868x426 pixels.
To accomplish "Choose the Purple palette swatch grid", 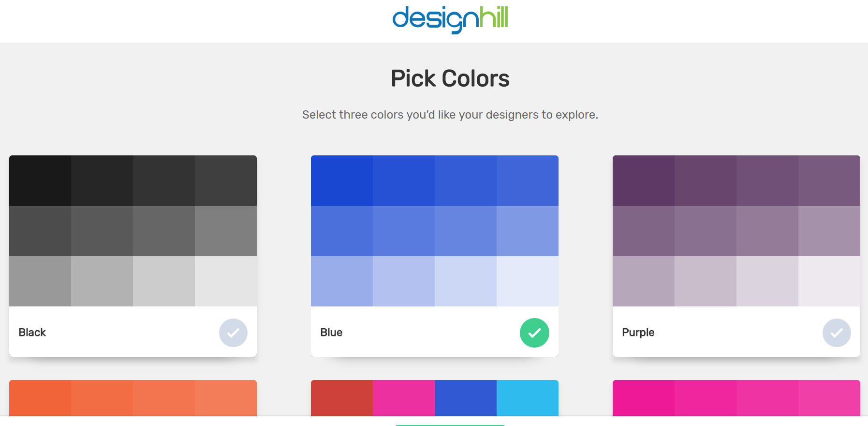I will [x=736, y=230].
